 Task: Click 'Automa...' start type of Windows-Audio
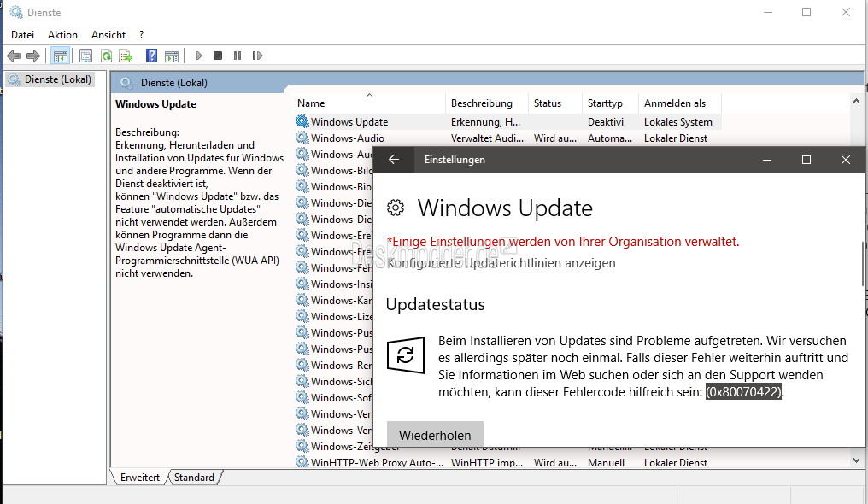point(609,138)
